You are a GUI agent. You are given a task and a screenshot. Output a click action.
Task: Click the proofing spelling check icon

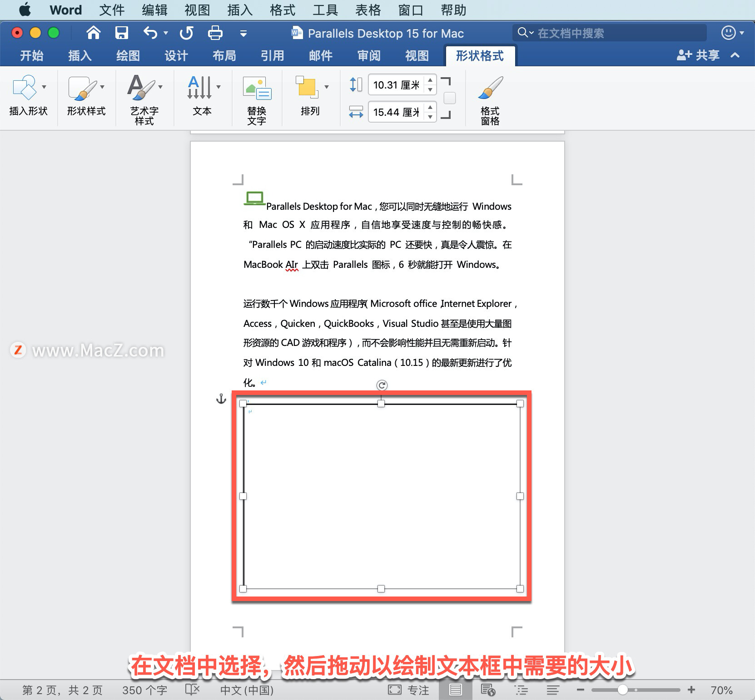tap(193, 690)
